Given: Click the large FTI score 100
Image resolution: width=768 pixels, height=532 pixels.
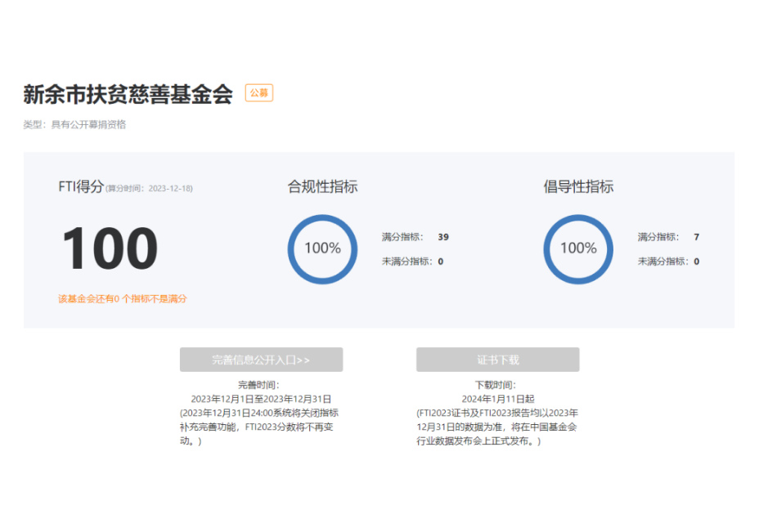Looking at the screenshot, I should coord(110,248).
